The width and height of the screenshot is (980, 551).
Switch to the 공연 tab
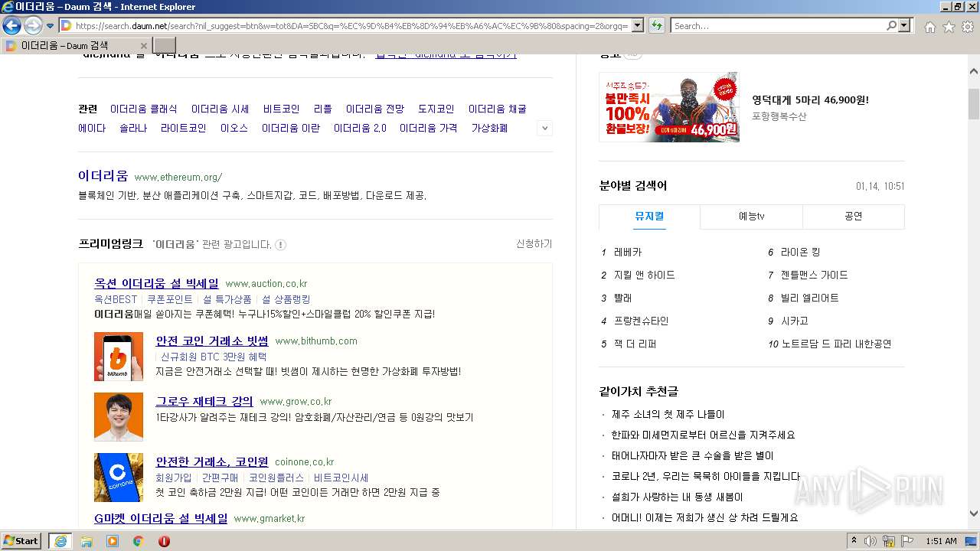(x=853, y=217)
